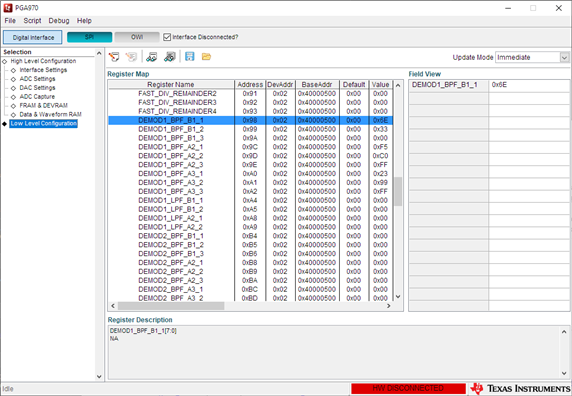Click the Register Map scroll left arrow

[113, 306]
